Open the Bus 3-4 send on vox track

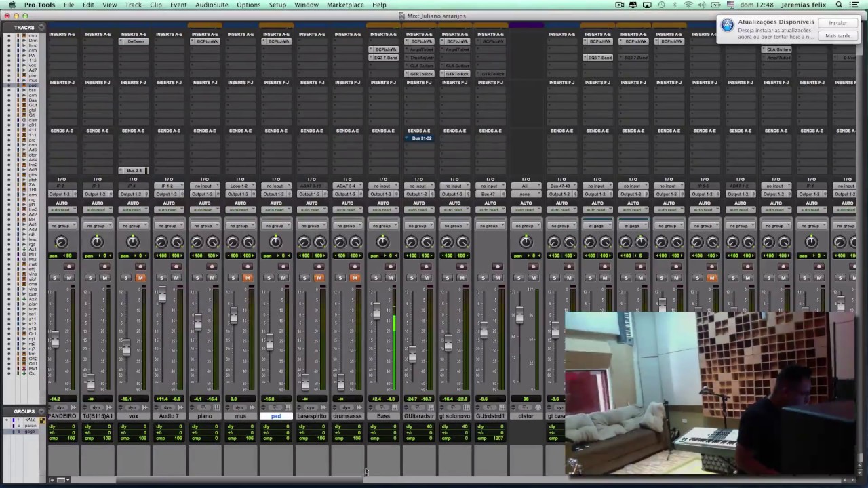tap(134, 171)
